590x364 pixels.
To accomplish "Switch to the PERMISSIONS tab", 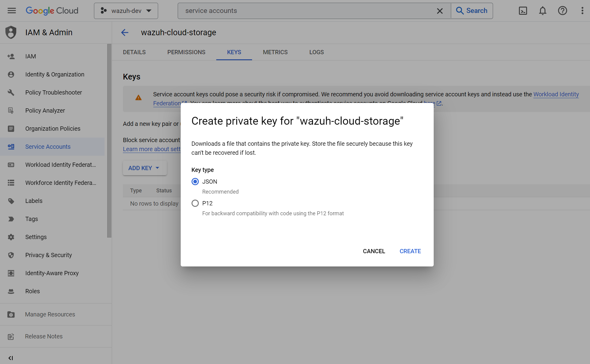I will coord(186,52).
